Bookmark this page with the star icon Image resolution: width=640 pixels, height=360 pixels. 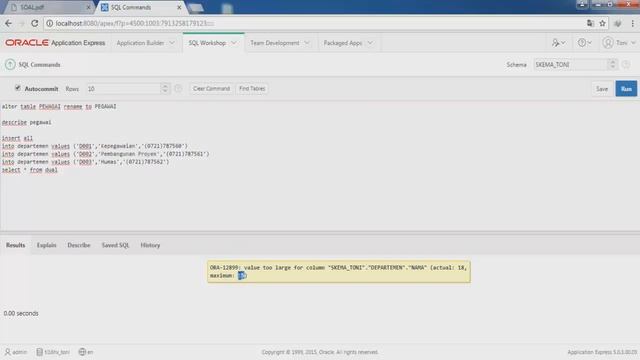pyautogui.click(x=602, y=23)
